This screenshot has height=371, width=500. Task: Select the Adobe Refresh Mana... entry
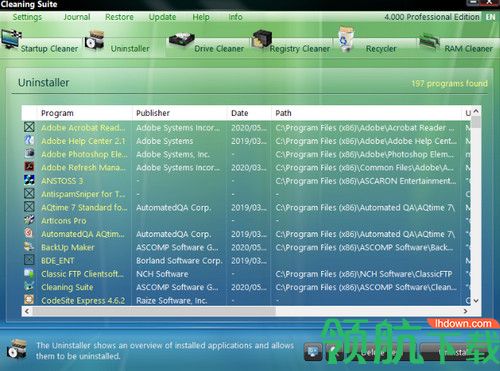[84, 167]
